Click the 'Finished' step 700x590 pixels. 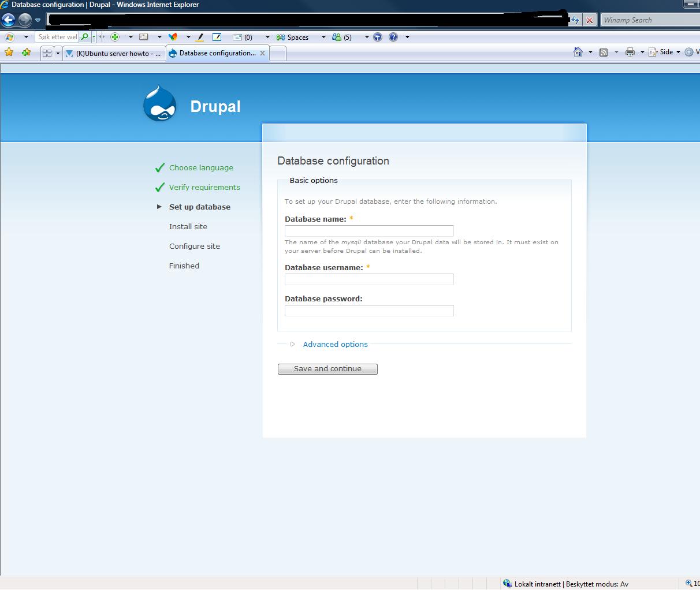tap(184, 266)
